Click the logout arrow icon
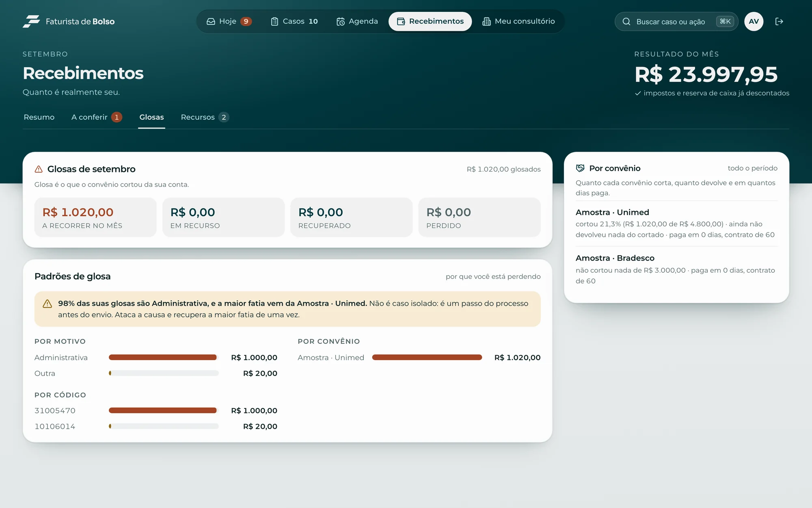 779,22
